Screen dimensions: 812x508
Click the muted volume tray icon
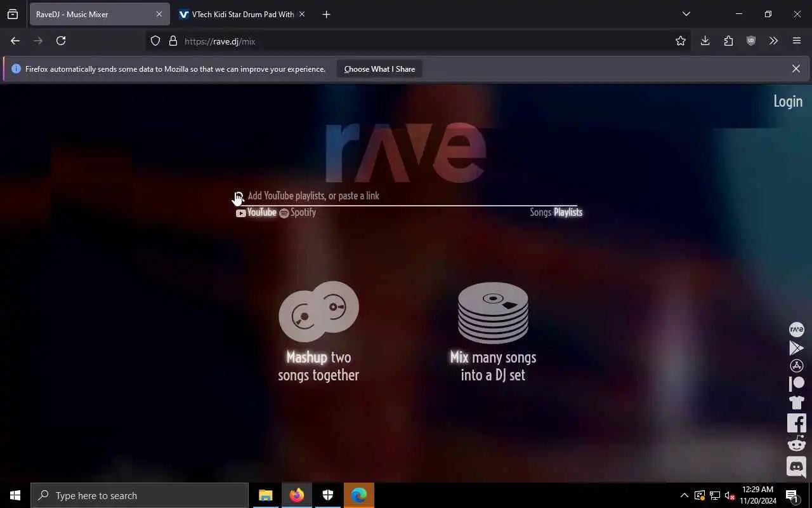730,495
